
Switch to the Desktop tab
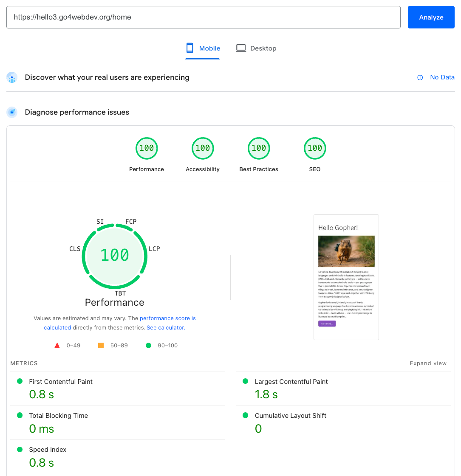click(x=256, y=48)
